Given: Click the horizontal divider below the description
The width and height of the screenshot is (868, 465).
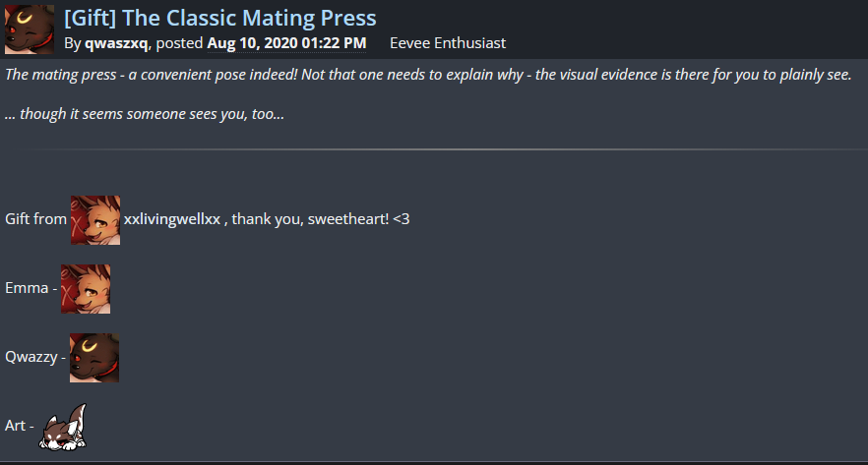Looking at the screenshot, I should pos(433,149).
